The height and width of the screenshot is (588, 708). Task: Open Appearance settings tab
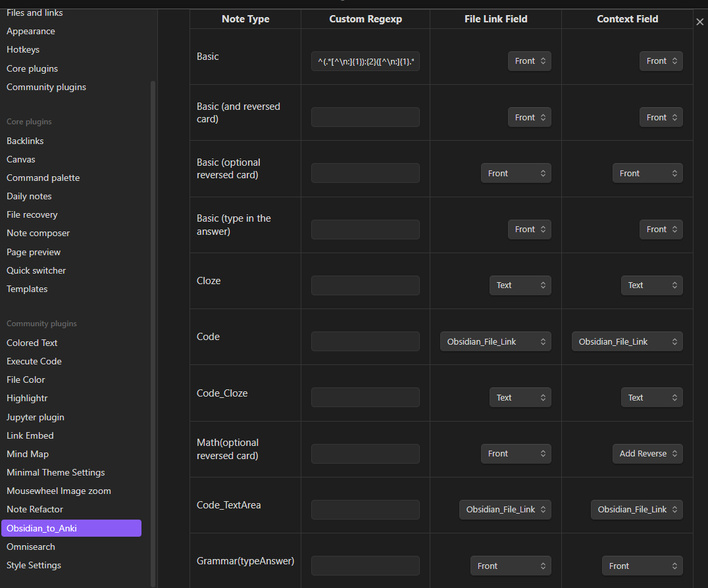(x=31, y=31)
